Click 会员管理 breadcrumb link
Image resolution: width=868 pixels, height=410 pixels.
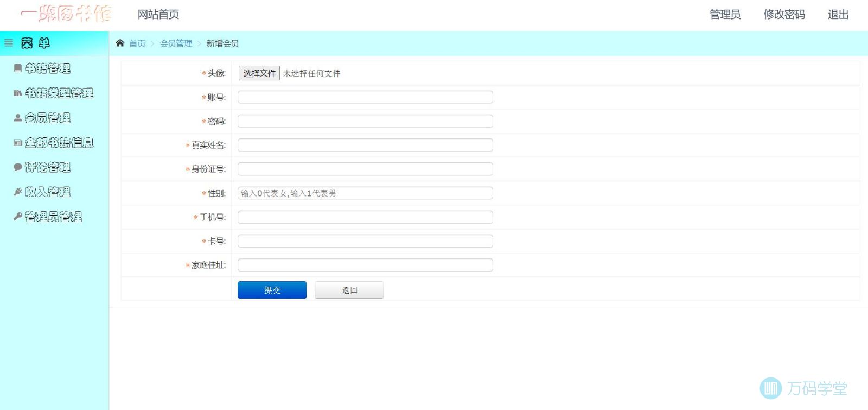coord(176,43)
